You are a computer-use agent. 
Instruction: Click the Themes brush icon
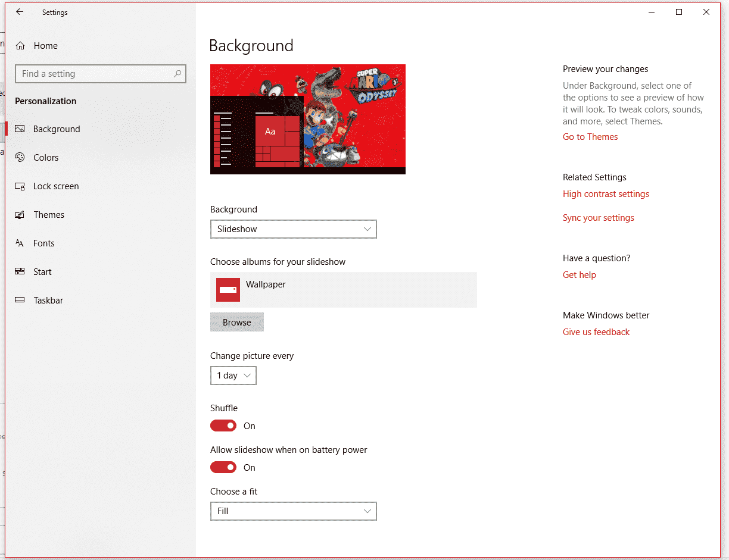tap(20, 215)
